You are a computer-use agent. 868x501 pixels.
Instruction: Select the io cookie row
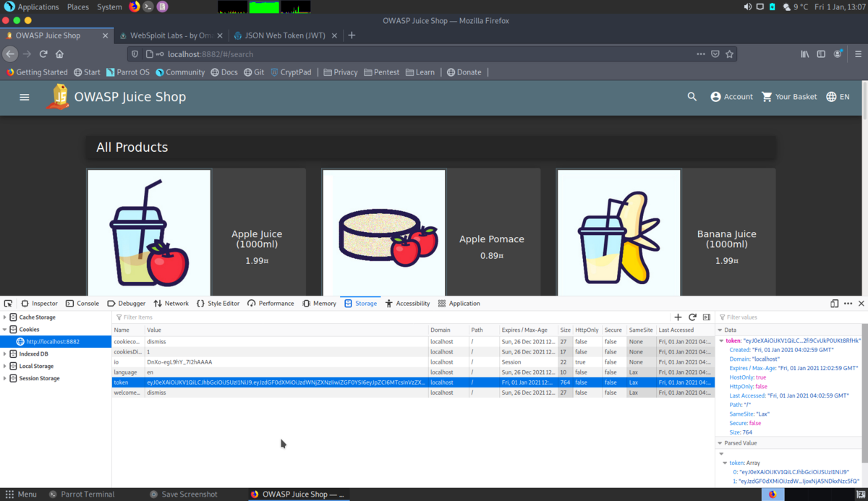point(413,362)
